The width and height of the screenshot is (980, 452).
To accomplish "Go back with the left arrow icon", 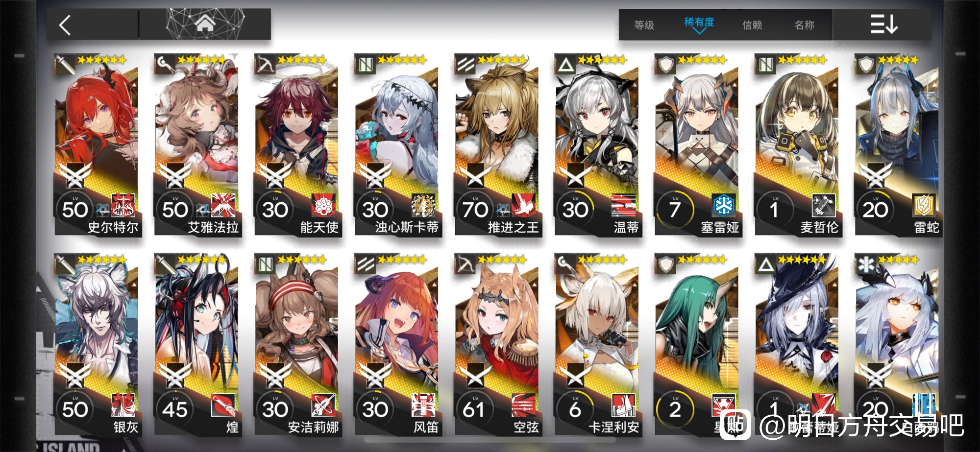I will 65,24.
